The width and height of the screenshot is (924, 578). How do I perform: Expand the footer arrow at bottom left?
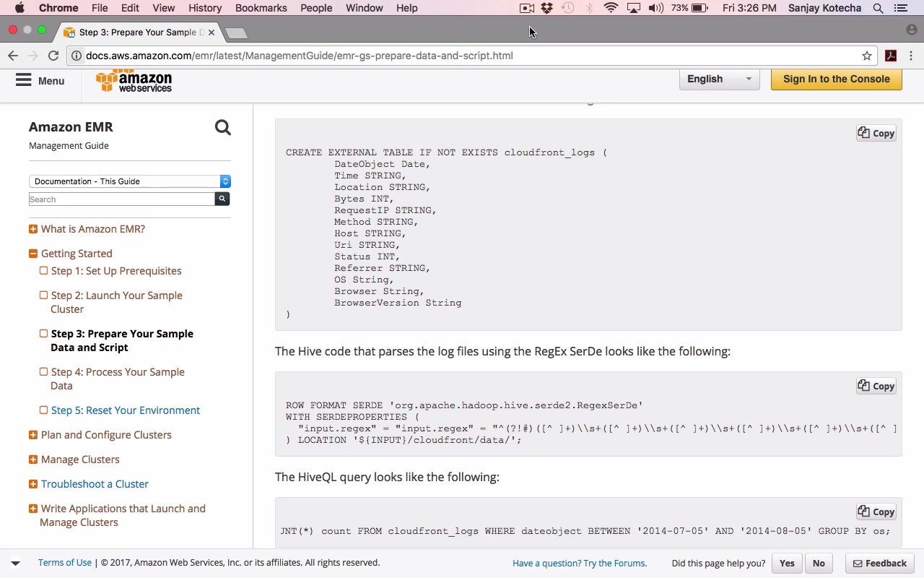(15, 563)
